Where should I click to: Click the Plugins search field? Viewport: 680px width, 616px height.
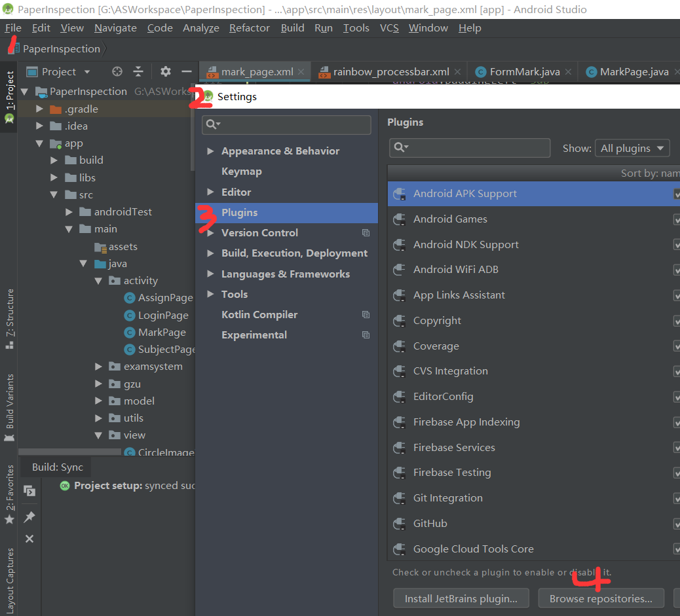point(470,148)
